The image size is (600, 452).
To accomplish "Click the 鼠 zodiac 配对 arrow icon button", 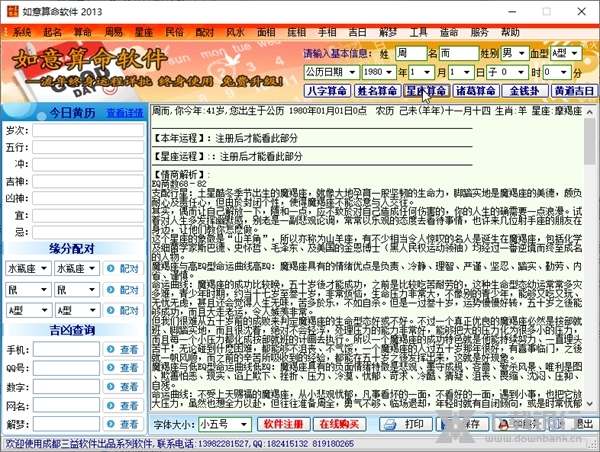I will click(x=111, y=290).
